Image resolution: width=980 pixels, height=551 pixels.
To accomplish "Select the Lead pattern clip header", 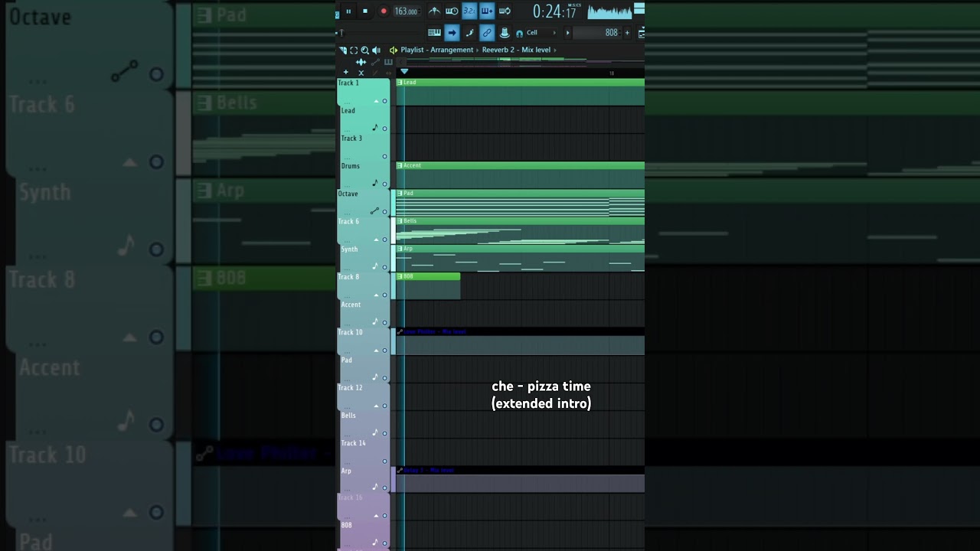I will click(x=520, y=82).
